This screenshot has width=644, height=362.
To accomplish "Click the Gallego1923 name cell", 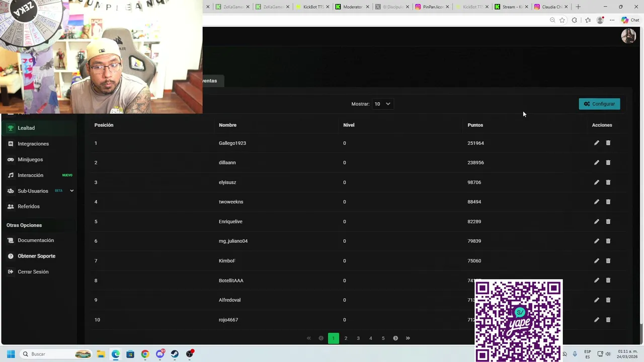I will pos(232,143).
